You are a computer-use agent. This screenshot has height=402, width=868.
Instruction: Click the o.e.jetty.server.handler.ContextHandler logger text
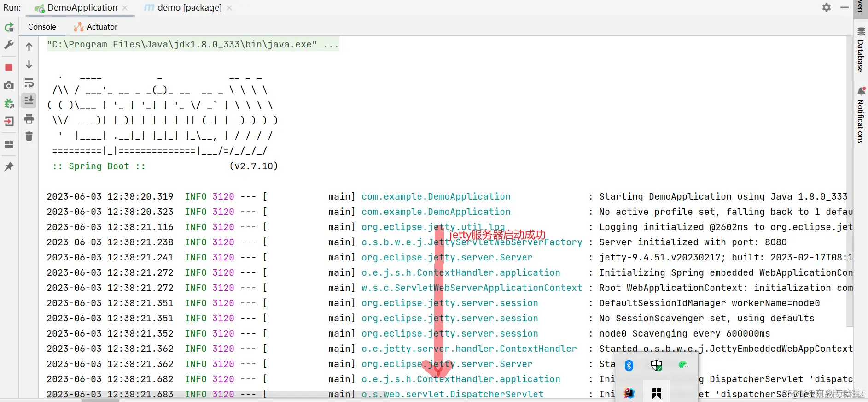469,349
